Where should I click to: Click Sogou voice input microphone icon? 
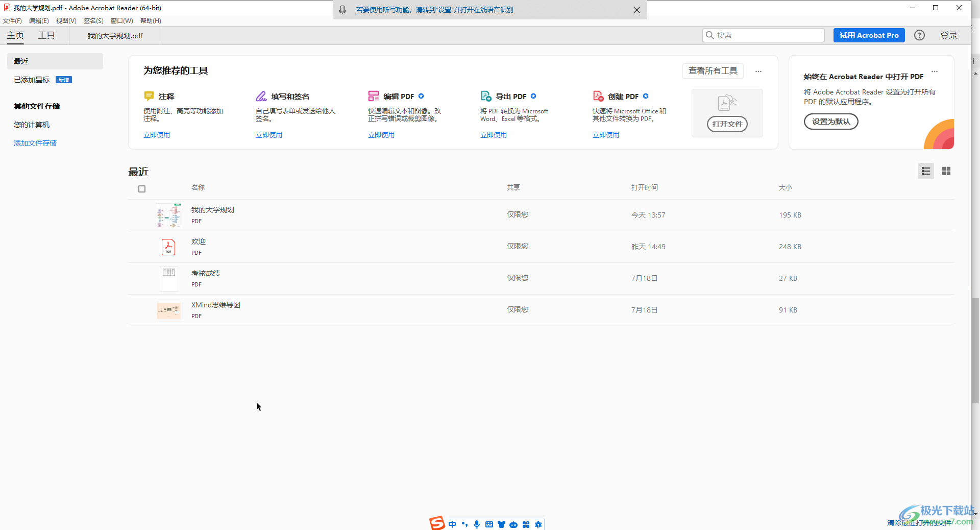coord(477,524)
